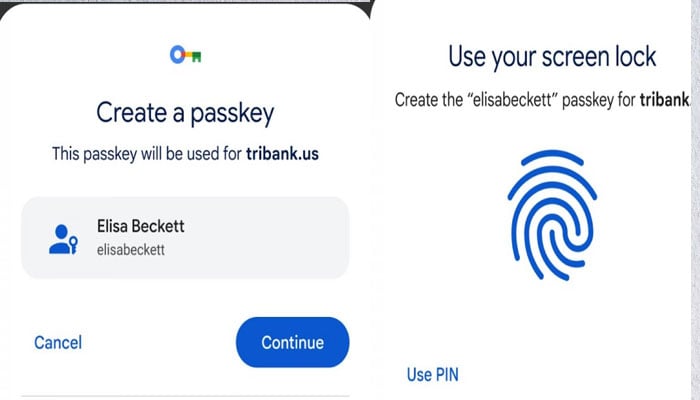700x400 pixels.
Task: Click the "Use your screen lock" title
Action: pyautogui.click(x=552, y=55)
